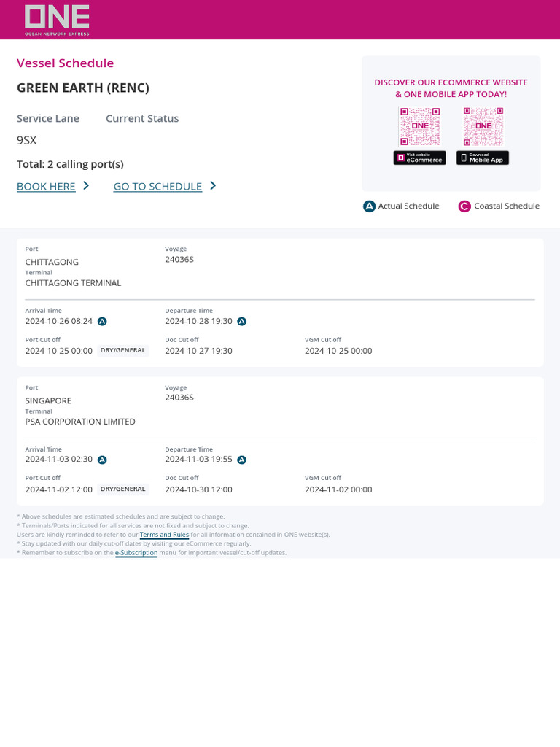Click the Mobile App QR code
Viewport: 560px width, 747px height.
483,126
